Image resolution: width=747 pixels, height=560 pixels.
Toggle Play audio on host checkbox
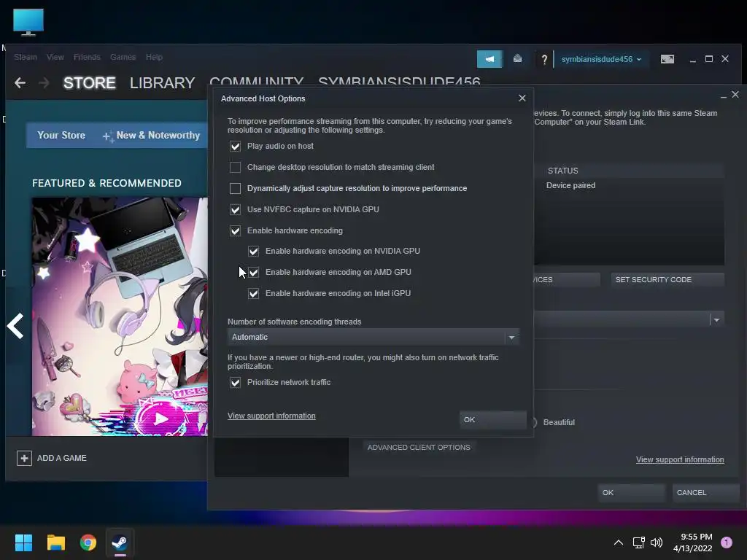236,146
